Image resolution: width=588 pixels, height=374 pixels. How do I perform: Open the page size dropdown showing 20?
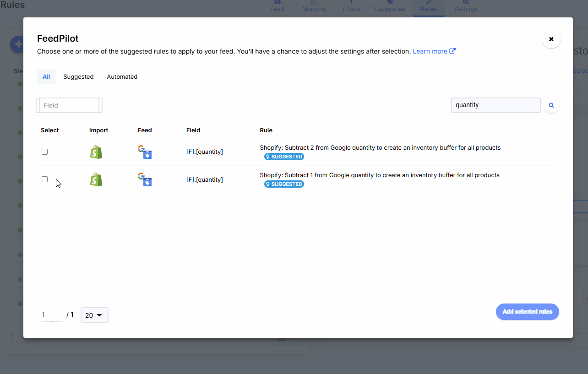click(94, 315)
